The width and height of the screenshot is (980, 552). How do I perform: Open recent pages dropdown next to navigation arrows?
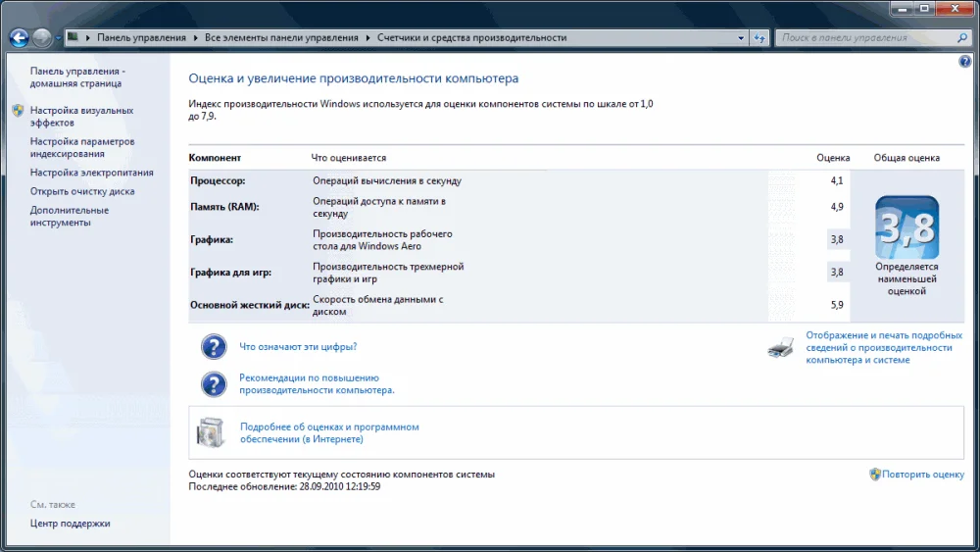pos(58,38)
